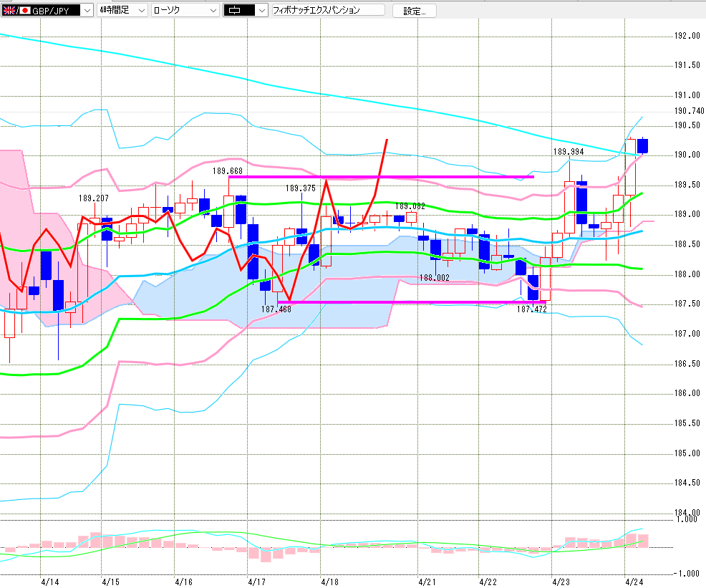Select the 189.375 price label
The image size is (706, 588).
point(300,188)
